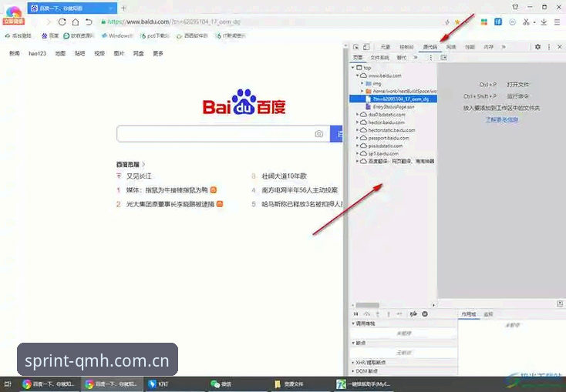Expand the sp1.baidu.com node
This screenshot has height=392, width=566.
point(357,153)
